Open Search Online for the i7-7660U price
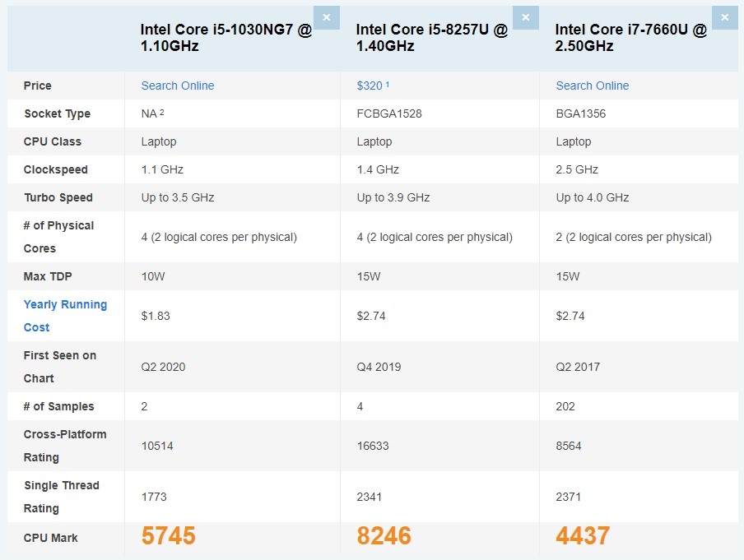The width and height of the screenshot is (744, 560). 592,86
